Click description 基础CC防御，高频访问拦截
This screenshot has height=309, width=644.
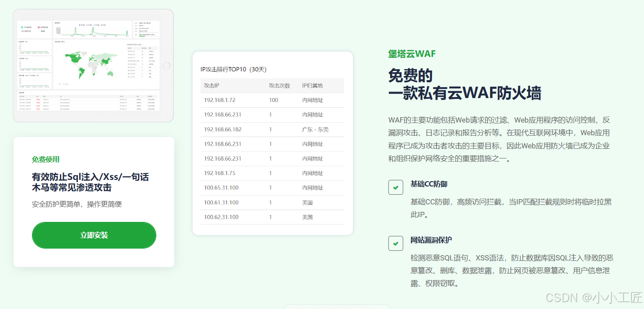coord(511,208)
